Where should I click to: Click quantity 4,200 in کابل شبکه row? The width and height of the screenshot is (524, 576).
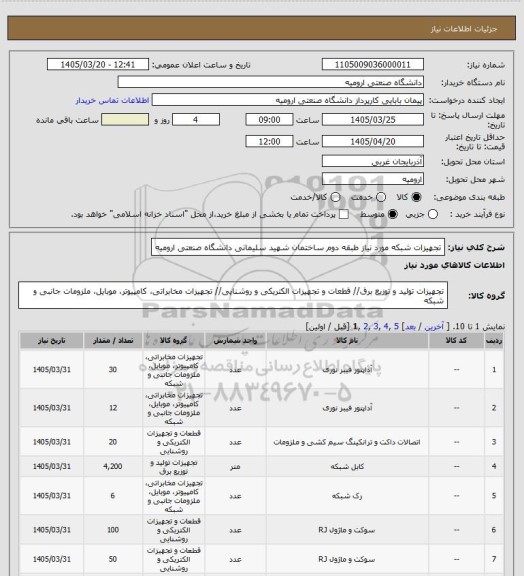pos(113,466)
